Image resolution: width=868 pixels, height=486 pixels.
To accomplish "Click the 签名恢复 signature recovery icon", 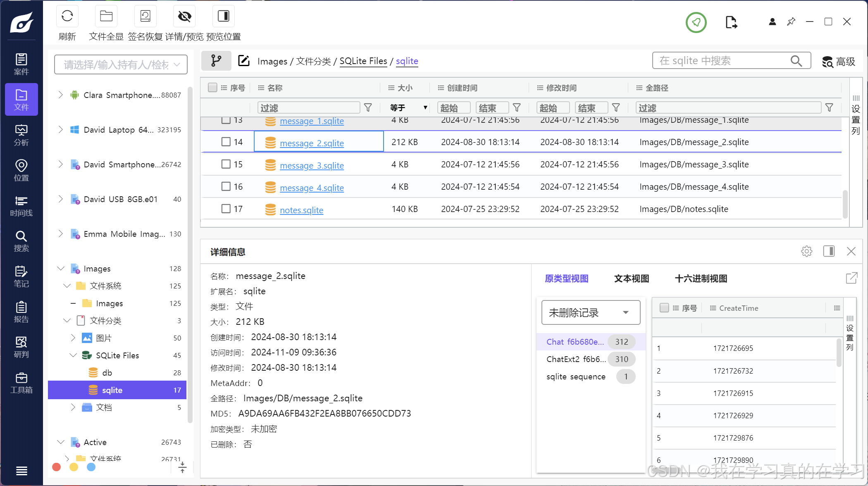I will [x=145, y=17].
